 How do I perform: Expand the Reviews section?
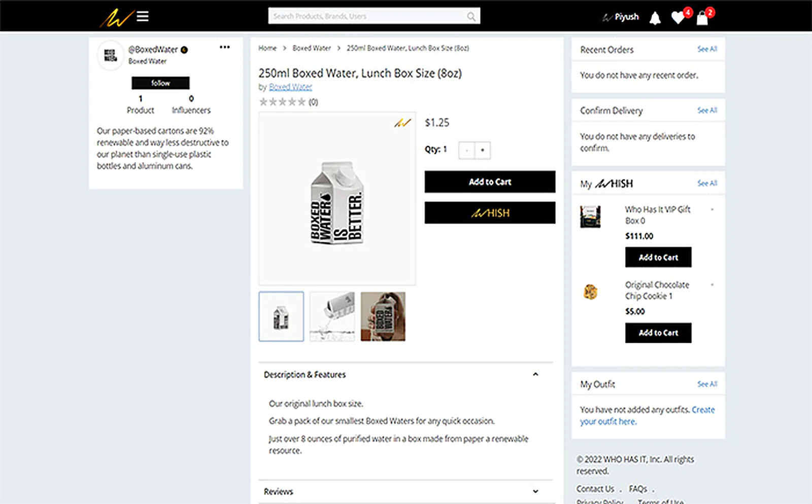point(535,491)
